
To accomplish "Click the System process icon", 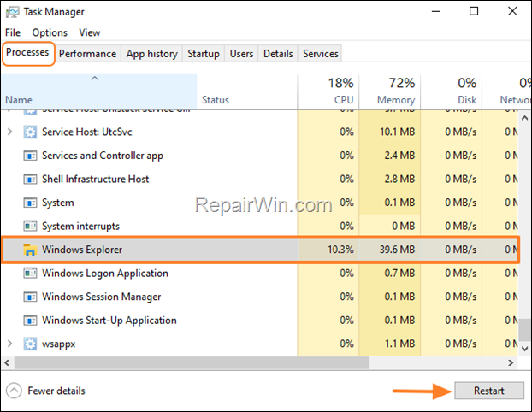I will pyautogui.click(x=30, y=203).
